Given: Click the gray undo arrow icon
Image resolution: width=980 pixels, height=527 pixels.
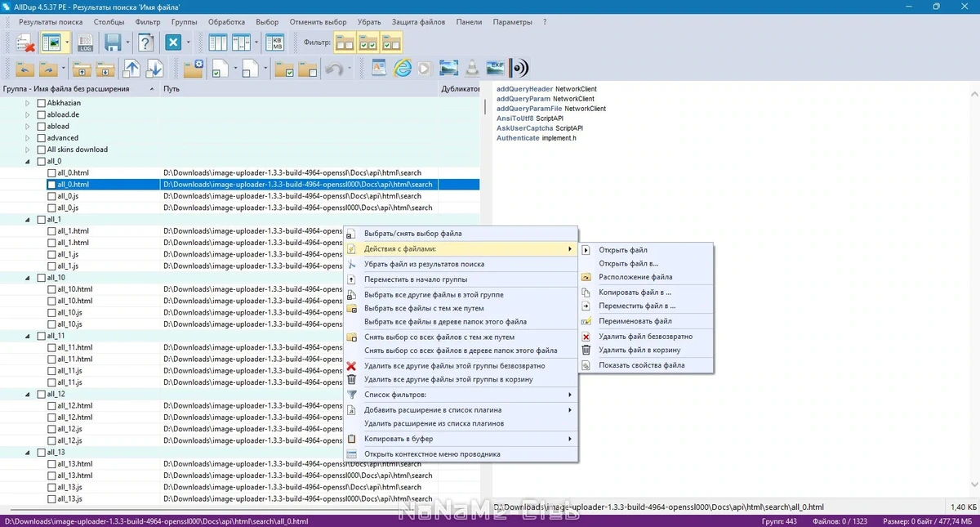Looking at the screenshot, I should (334, 69).
